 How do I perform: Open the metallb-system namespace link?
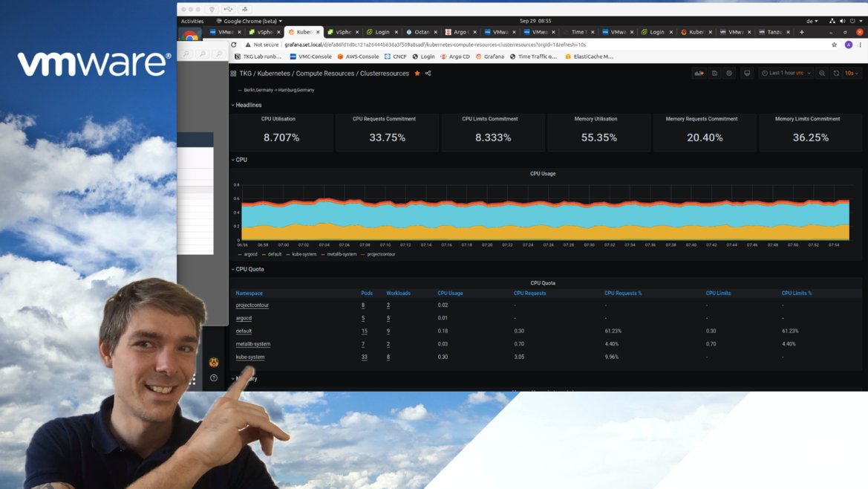(x=253, y=344)
